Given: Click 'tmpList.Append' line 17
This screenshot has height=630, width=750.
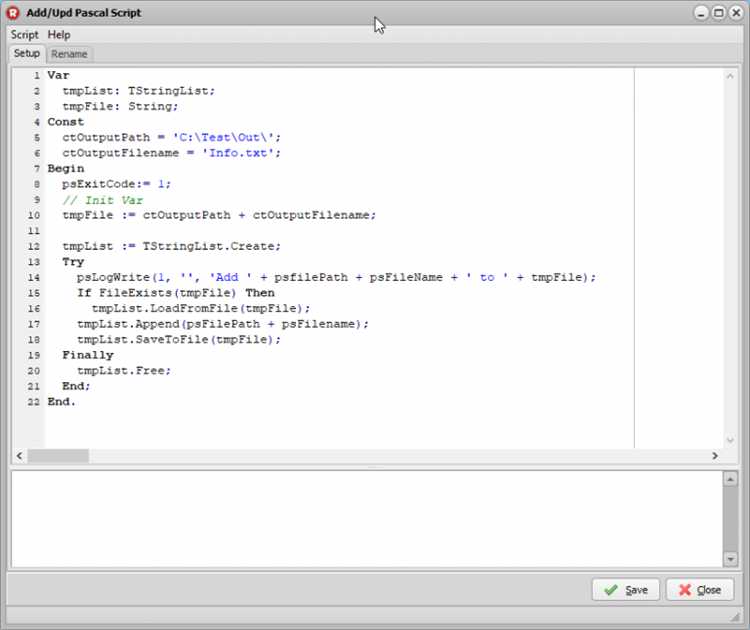Looking at the screenshot, I should (x=223, y=324).
